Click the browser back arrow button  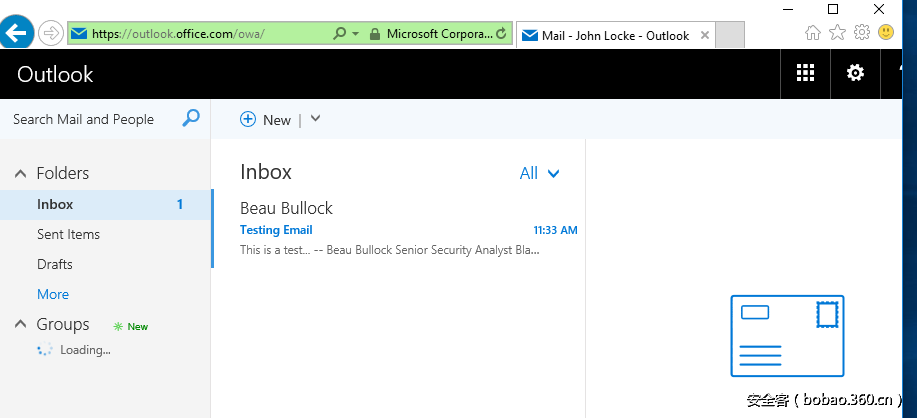click(17, 33)
